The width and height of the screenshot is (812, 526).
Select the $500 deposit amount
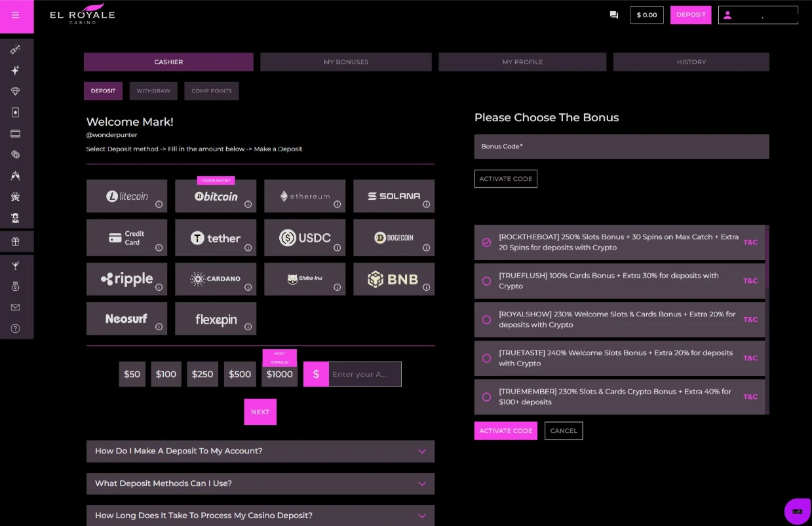(x=239, y=374)
